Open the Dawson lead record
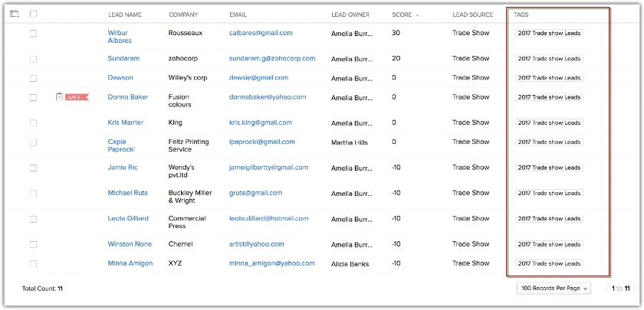Image resolution: width=644 pixels, height=310 pixels. 120,77
